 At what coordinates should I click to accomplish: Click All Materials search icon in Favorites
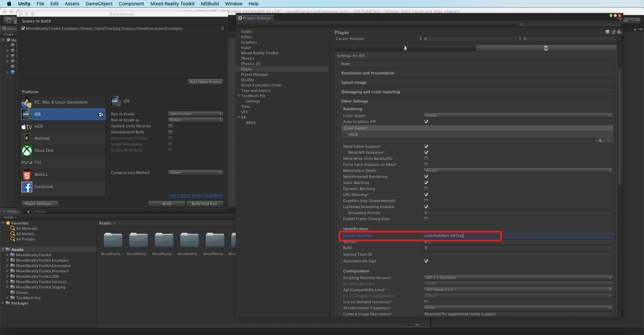12,228
